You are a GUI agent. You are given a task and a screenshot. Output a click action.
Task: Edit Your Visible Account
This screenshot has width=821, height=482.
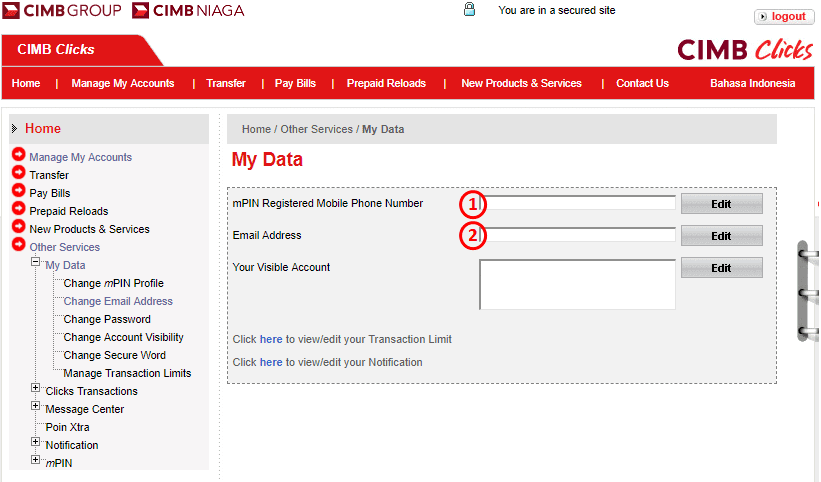(722, 268)
